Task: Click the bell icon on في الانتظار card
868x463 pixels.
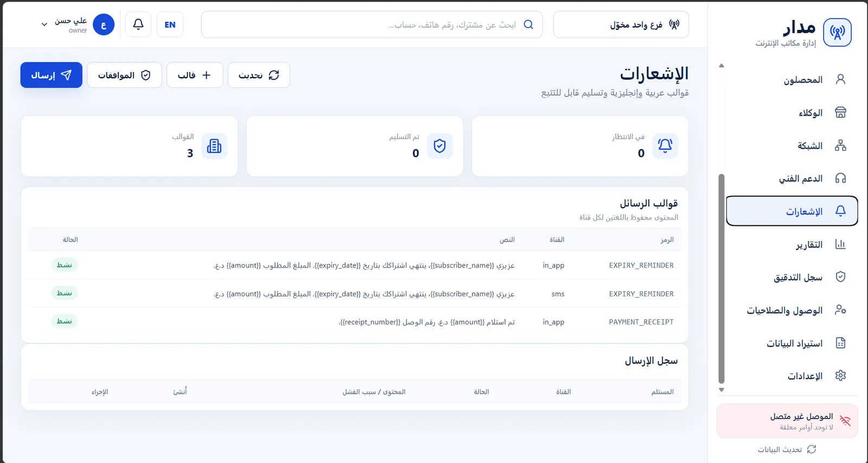Action: (x=665, y=145)
